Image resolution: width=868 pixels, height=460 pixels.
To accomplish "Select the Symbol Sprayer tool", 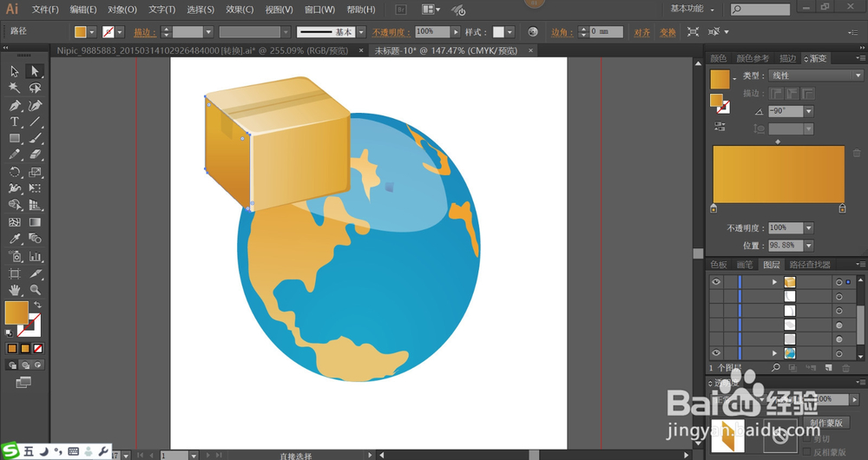I will [x=15, y=256].
